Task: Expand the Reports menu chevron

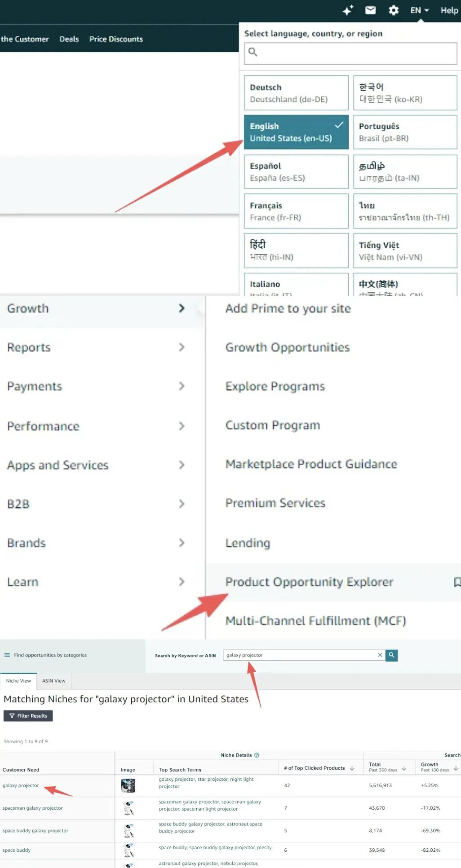Action: (182, 347)
